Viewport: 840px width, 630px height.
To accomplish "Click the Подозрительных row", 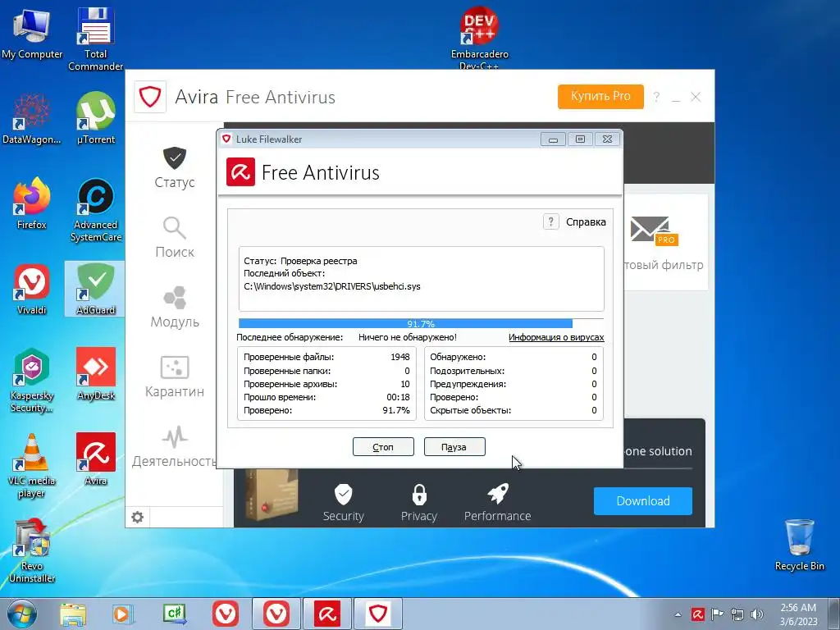I will pyautogui.click(x=514, y=371).
